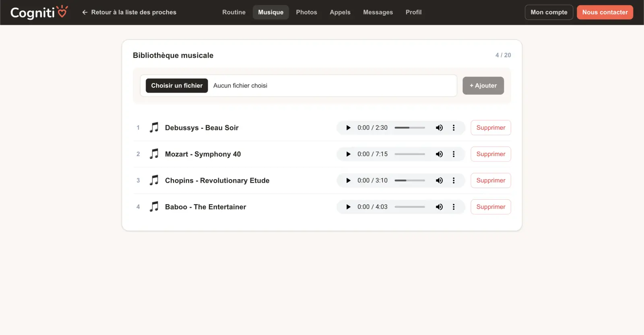Open more options for Debussys - Beau Soir player
Viewport: 644px width, 335px height.
[x=454, y=128]
